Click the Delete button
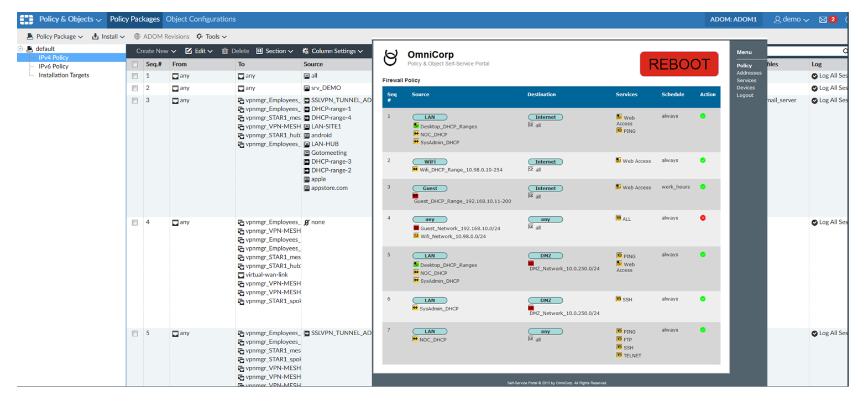The width and height of the screenshot is (868, 406). [236, 51]
